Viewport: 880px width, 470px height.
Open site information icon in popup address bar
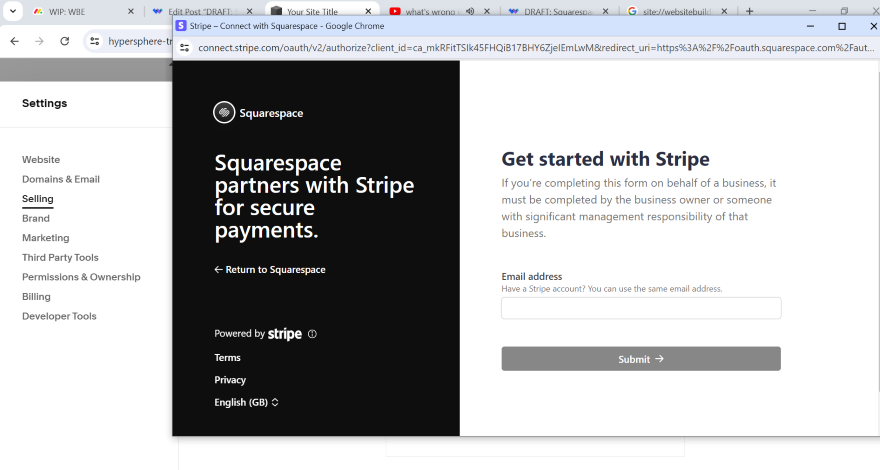[x=185, y=48]
